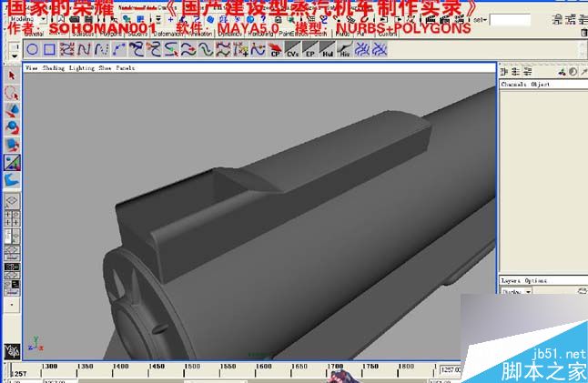The image size is (588, 383).
Task: Click time slider at frame 1500
Action: [184, 370]
